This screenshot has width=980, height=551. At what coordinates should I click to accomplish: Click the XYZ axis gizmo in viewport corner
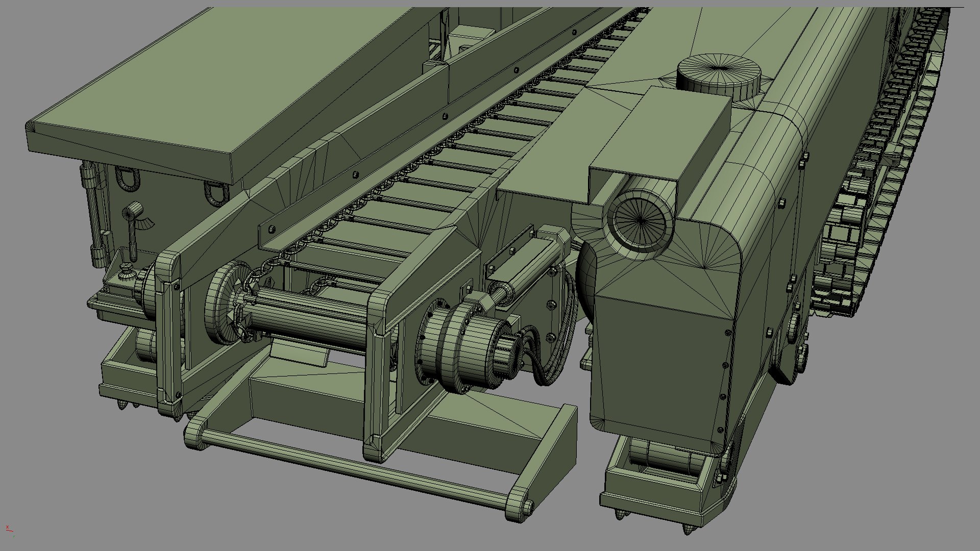(9, 530)
